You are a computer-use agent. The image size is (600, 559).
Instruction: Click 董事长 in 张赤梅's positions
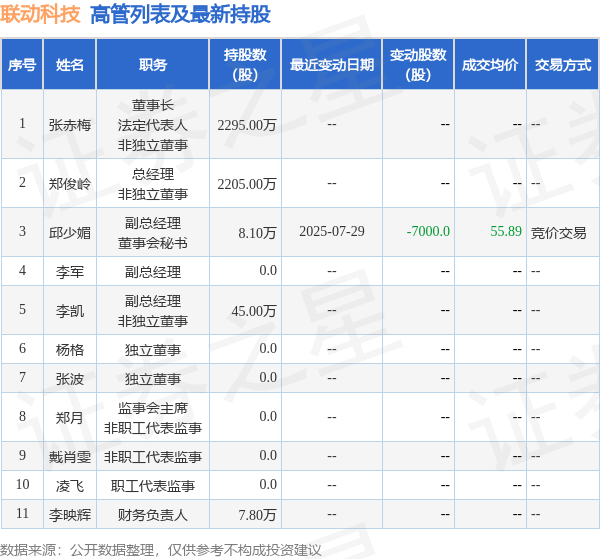pos(153,105)
